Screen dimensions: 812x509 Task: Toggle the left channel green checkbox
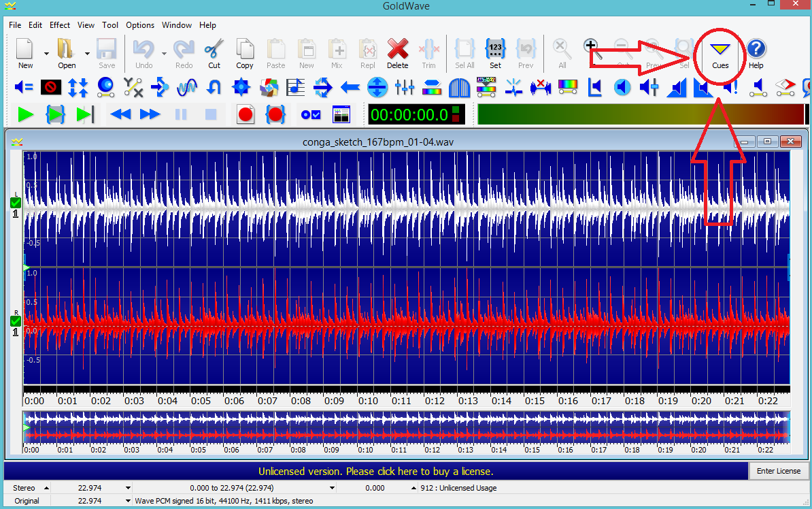[x=16, y=203]
